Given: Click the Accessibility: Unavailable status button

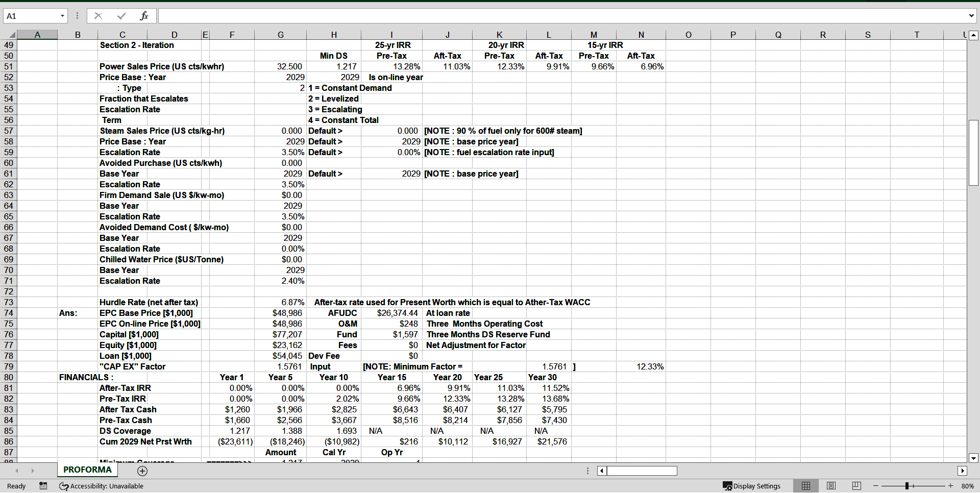Looking at the screenshot, I should pyautogui.click(x=101, y=486).
